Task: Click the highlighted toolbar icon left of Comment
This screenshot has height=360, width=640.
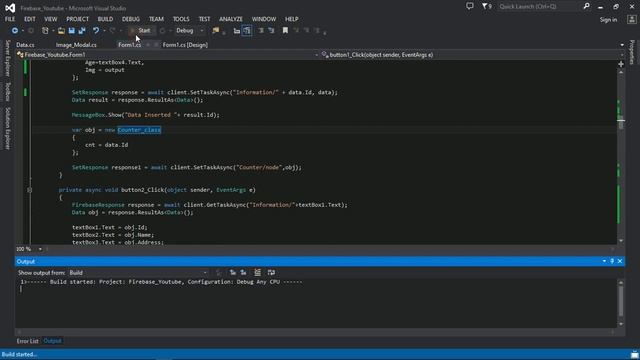Action: tap(247, 31)
